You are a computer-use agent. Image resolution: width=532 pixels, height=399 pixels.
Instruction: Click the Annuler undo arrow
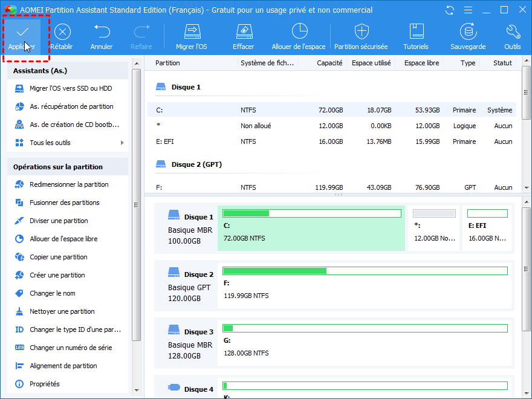point(102,31)
